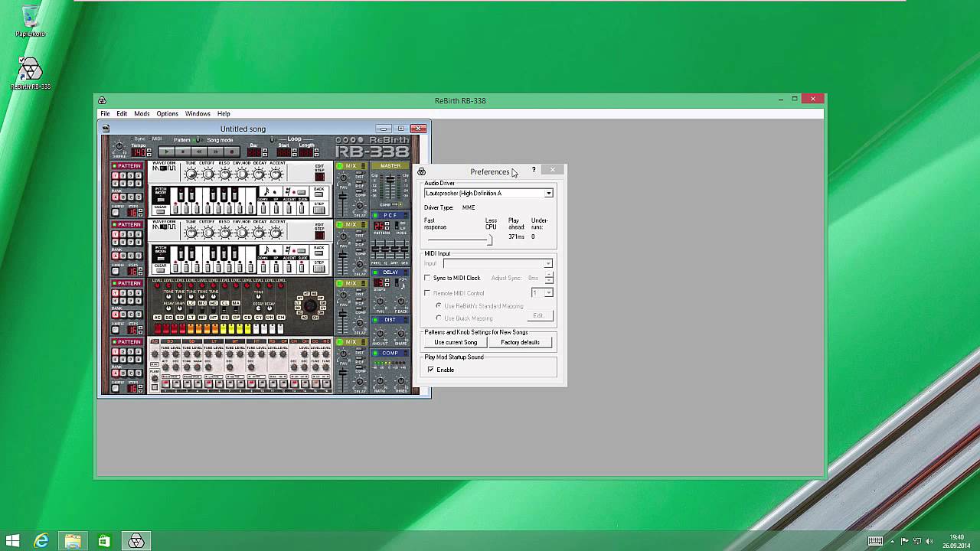The width and height of the screenshot is (980, 551).
Task: Open the MIDI Input dropdown in Preferences
Action: (547, 264)
